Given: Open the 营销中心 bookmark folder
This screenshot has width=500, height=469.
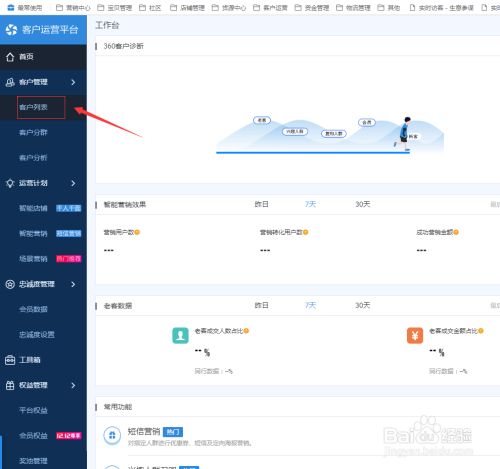Looking at the screenshot, I should (x=73, y=7).
